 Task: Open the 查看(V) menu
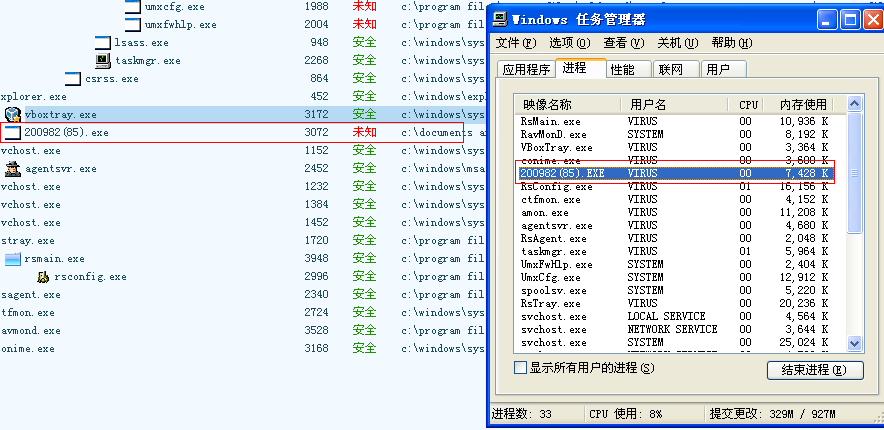(x=624, y=43)
